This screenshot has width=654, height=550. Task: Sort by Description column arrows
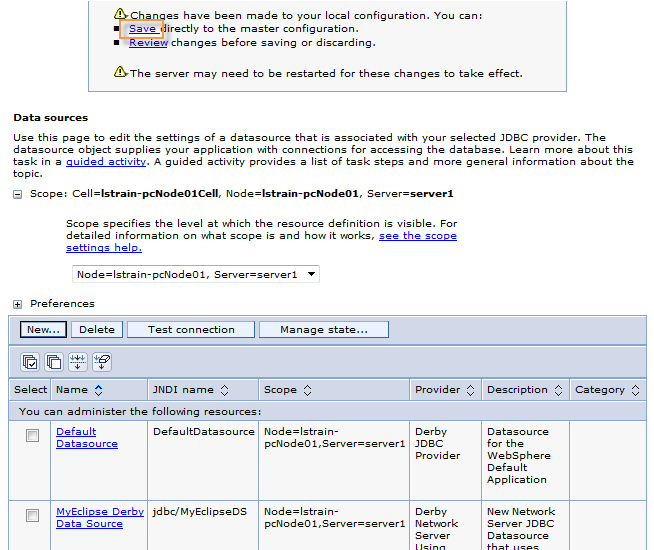tap(557, 390)
